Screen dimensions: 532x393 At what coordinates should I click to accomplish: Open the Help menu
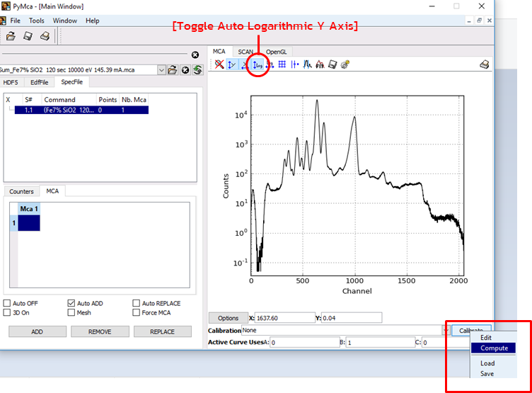coord(92,21)
